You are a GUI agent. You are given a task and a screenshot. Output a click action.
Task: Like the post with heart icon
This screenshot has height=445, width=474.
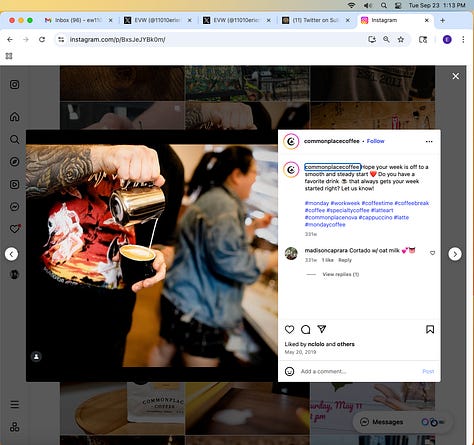tap(289, 329)
